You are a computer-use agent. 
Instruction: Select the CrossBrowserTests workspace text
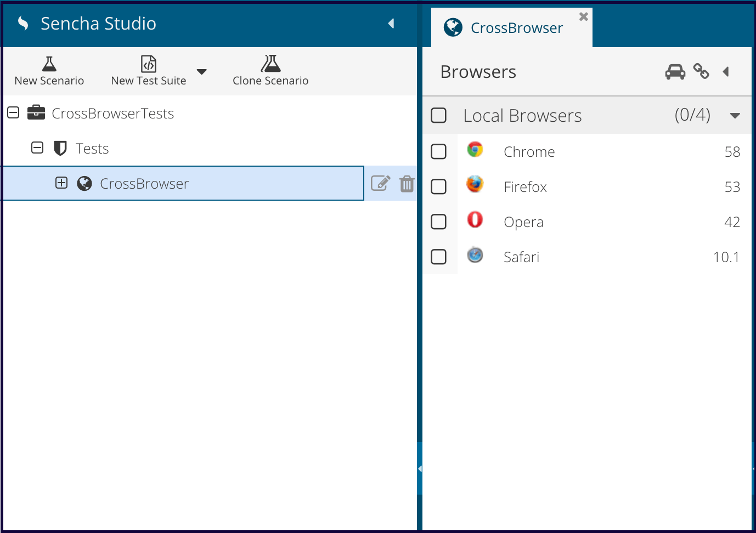112,114
